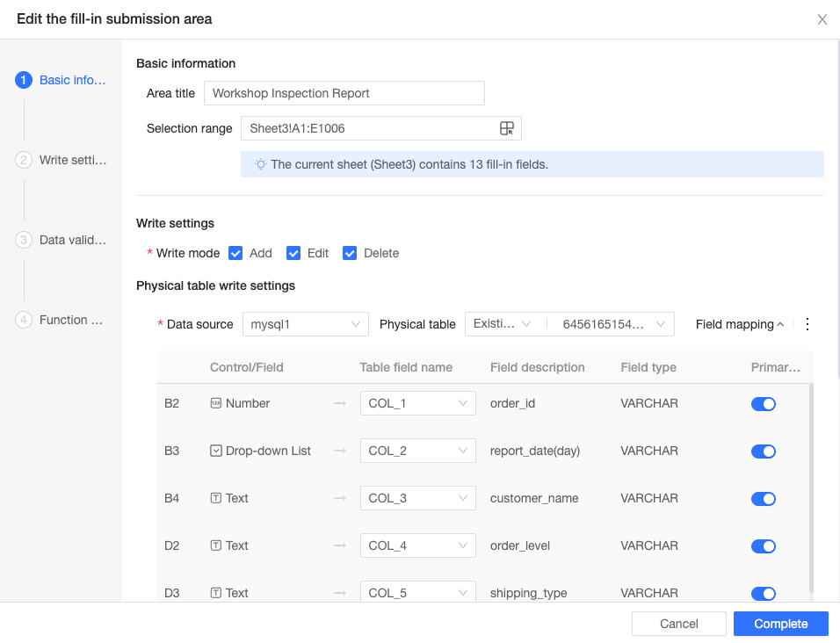Uncheck the Add write mode checkbox

click(x=235, y=253)
